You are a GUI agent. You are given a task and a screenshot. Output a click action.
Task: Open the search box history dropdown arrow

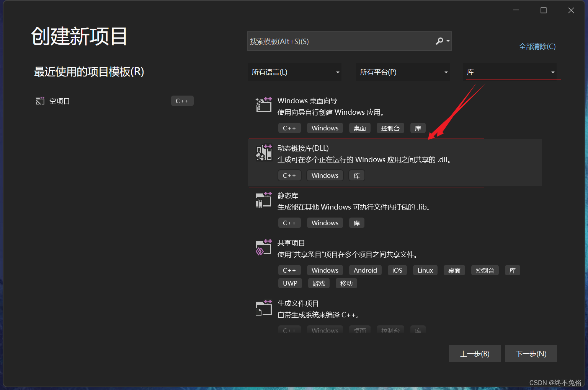pyautogui.click(x=448, y=41)
